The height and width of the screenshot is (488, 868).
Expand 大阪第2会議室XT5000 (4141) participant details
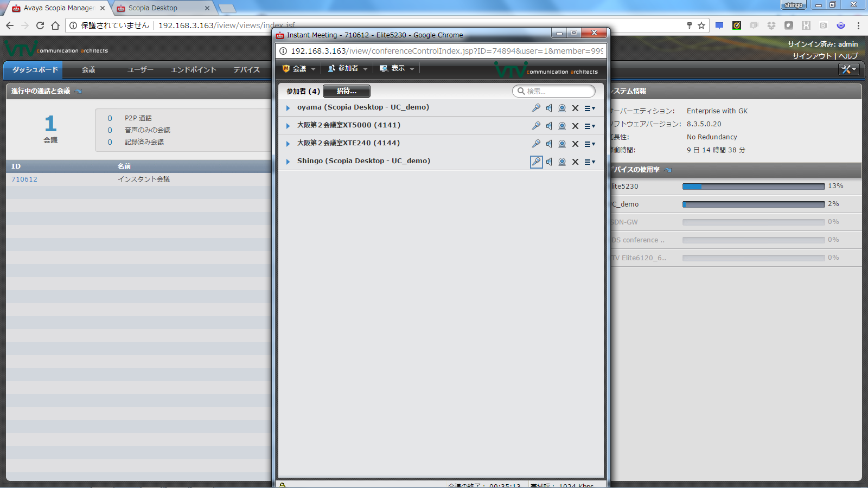click(288, 126)
